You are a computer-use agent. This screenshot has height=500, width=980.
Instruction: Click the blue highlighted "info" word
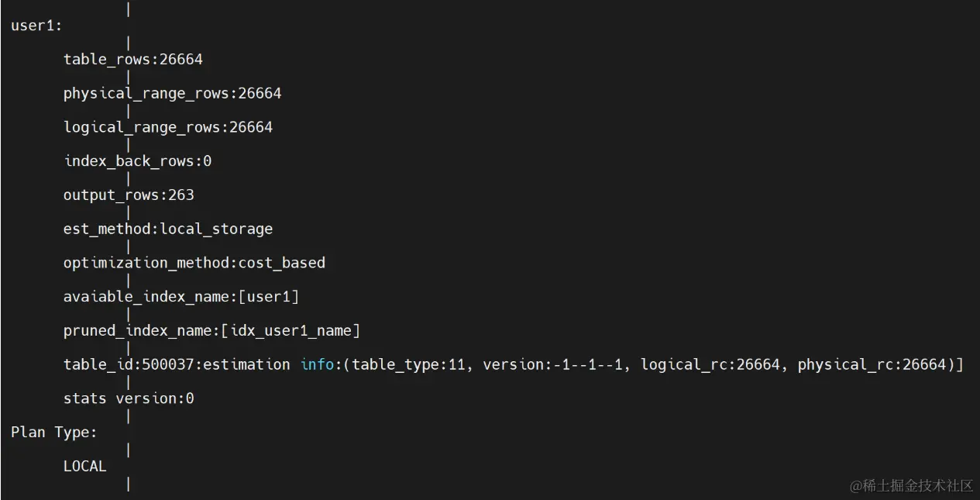317,364
